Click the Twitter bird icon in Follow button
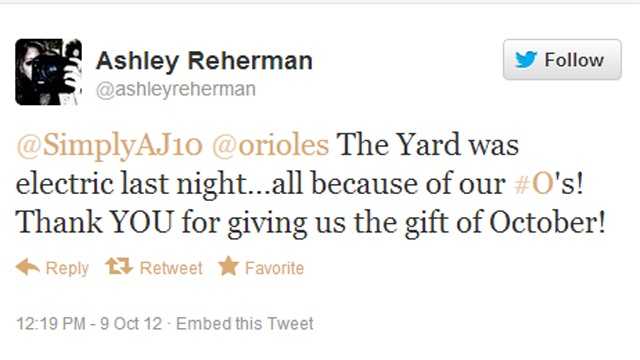 point(526,60)
